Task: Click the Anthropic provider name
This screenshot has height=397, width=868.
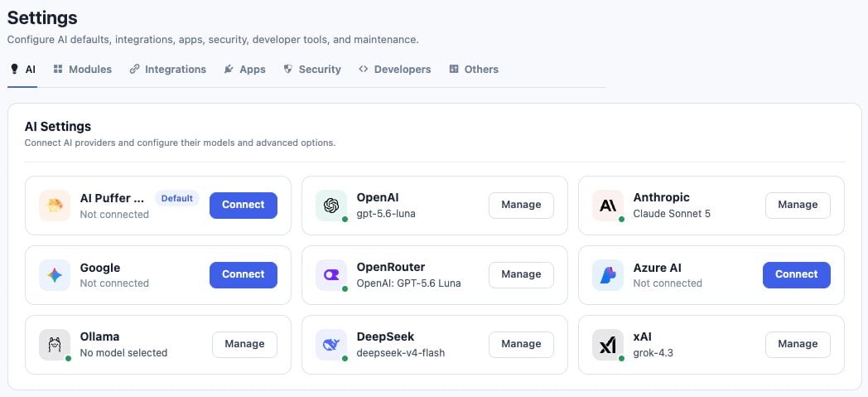Action: (x=662, y=197)
